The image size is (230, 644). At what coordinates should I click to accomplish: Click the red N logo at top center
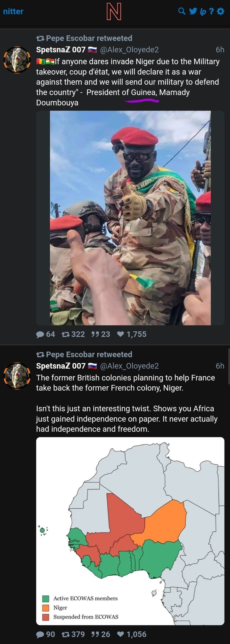[x=114, y=12]
